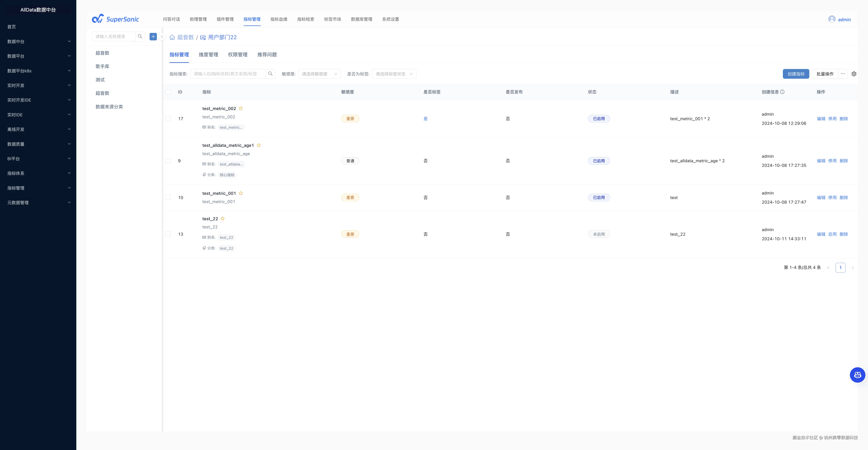This screenshot has width=868, height=450.
Task: Open the 指标血缘 top menu item
Action: click(279, 19)
